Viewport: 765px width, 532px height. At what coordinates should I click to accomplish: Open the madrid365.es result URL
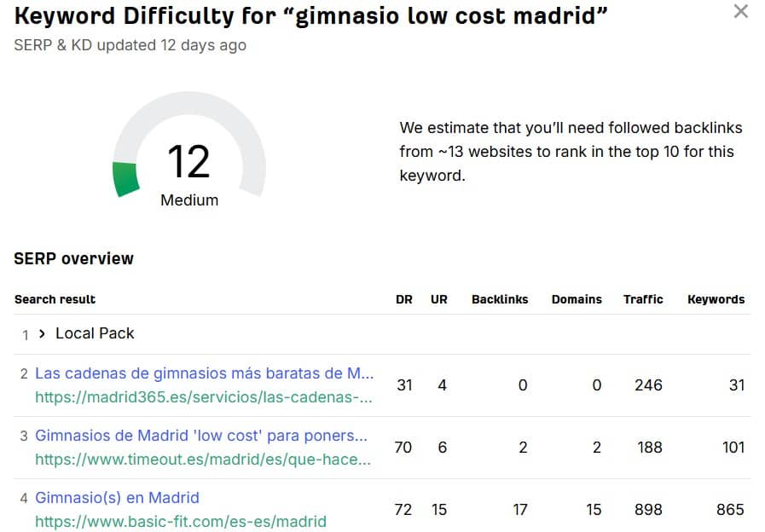(204, 397)
